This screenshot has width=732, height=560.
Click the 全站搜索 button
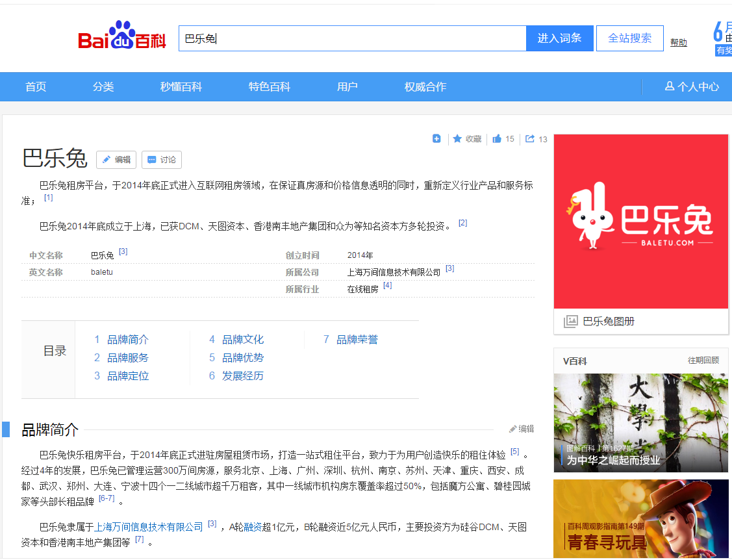[630, 38]
